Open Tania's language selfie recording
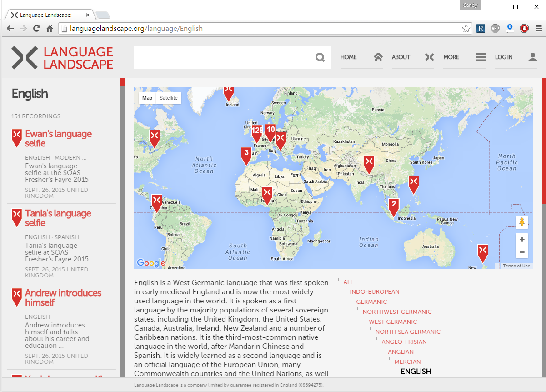The height and width of the screenshot is (392, 546). coord(58,218)
